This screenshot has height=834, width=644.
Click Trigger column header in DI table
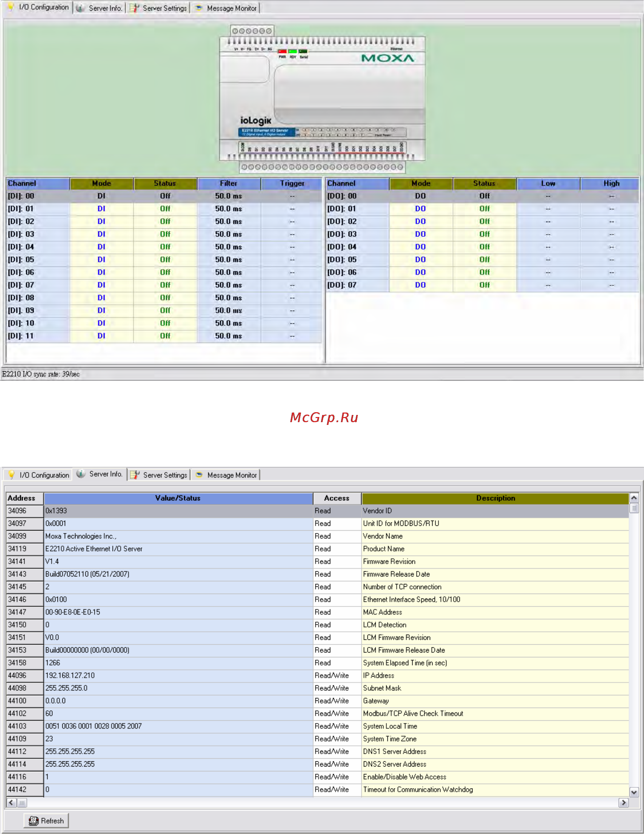[292, 183]
